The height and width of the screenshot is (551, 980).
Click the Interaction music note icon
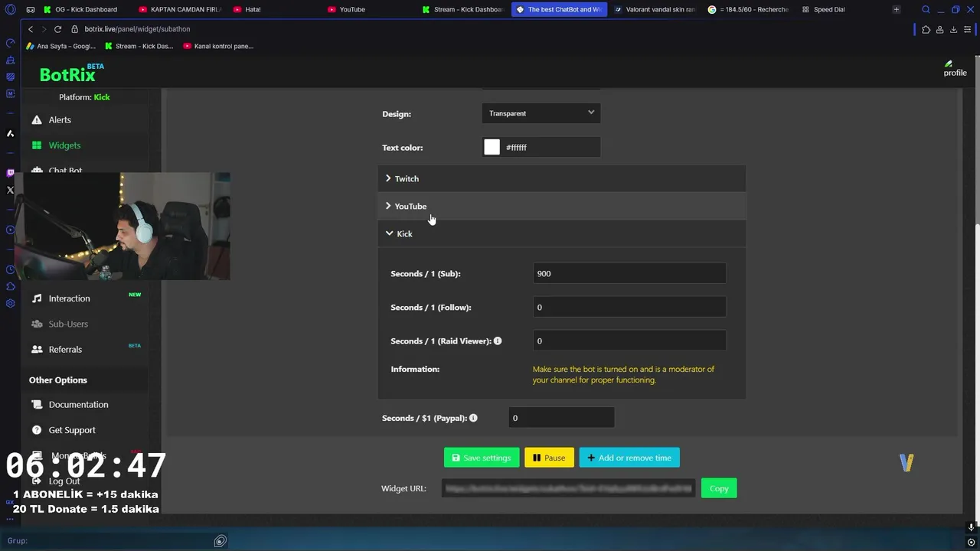(x=37, y=298)
